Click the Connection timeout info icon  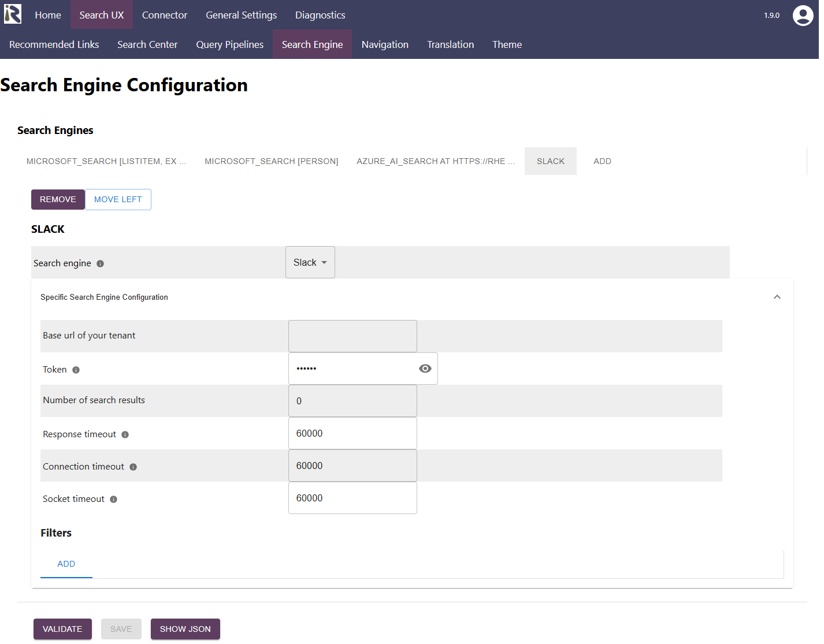[133, 467]
